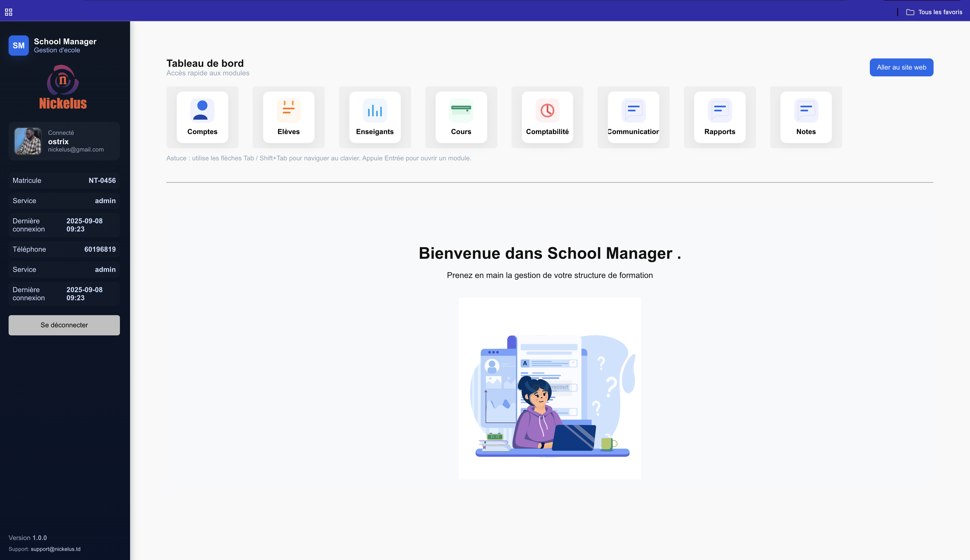This screenshot has height=560, width=970.
Task: Open the Comptabilité clock icon
Action: pos(547,111)
